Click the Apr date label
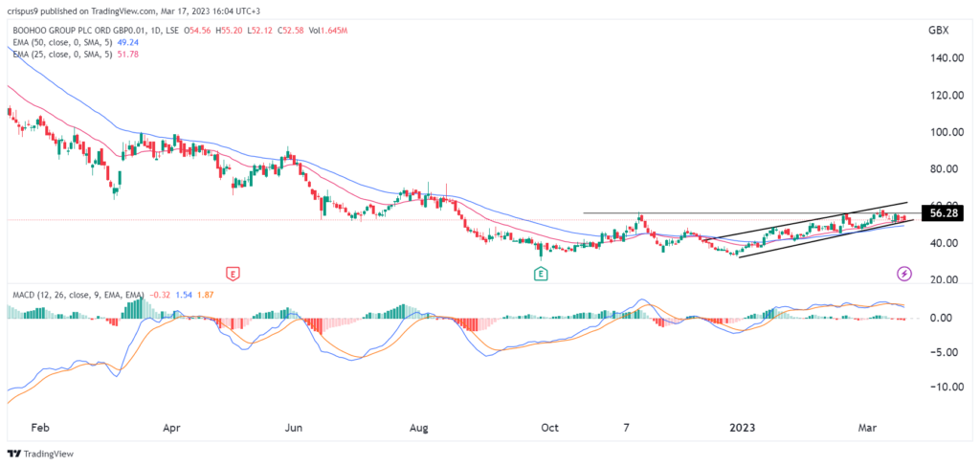 tap(170, 429)
